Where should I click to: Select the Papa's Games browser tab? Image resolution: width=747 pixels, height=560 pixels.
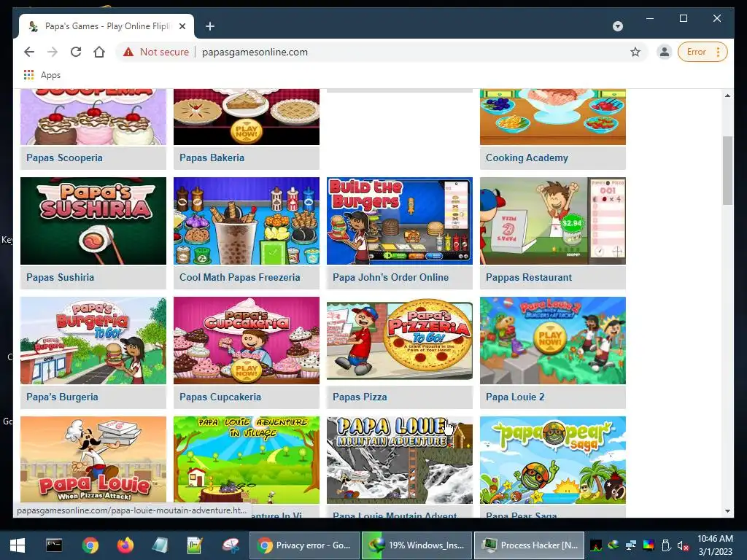click(x=107, y=26)
